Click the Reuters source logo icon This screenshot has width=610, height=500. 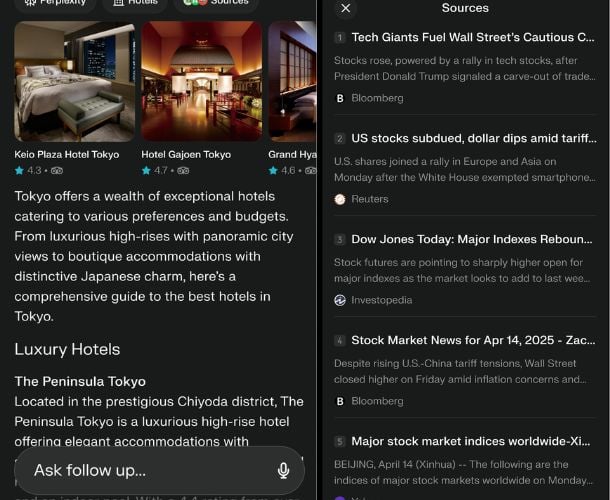(x=340, y=199)
